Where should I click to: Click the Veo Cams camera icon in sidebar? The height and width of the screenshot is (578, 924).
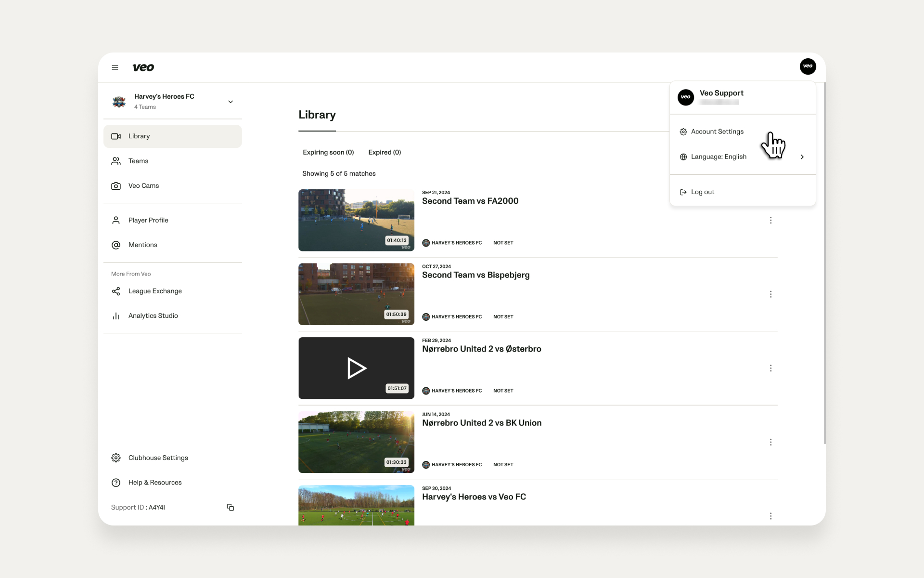116,186
